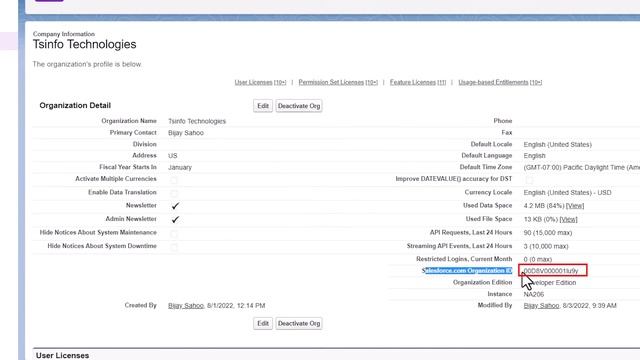Toggle Improve DATEVALUE() accuracy for DST checkbox

[529, 180]
